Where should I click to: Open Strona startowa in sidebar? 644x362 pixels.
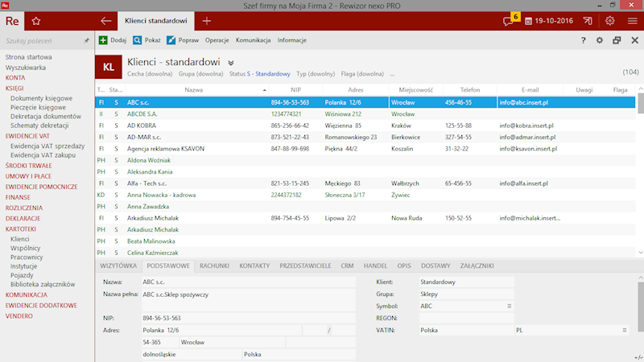point(28,57)
